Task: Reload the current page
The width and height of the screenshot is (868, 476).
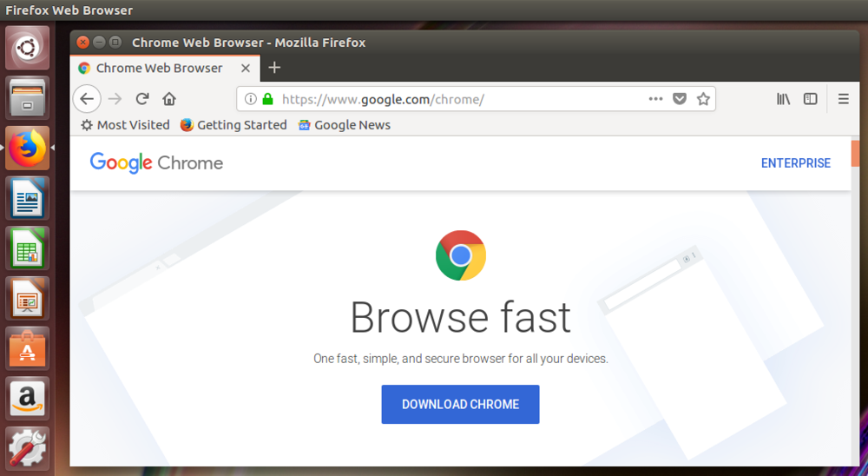Action: click(142, 99)
